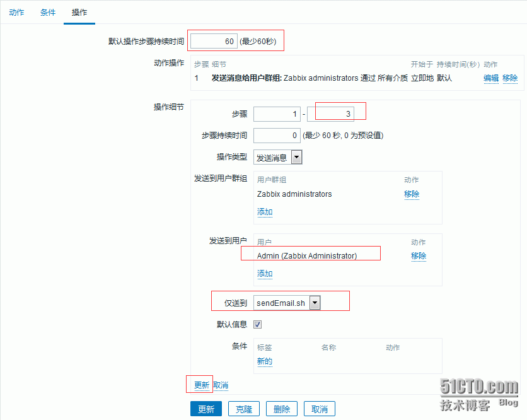This screenshot has height=420, width=527.
Task: Click the 删除 button
Action: click(x=282, y=409)
